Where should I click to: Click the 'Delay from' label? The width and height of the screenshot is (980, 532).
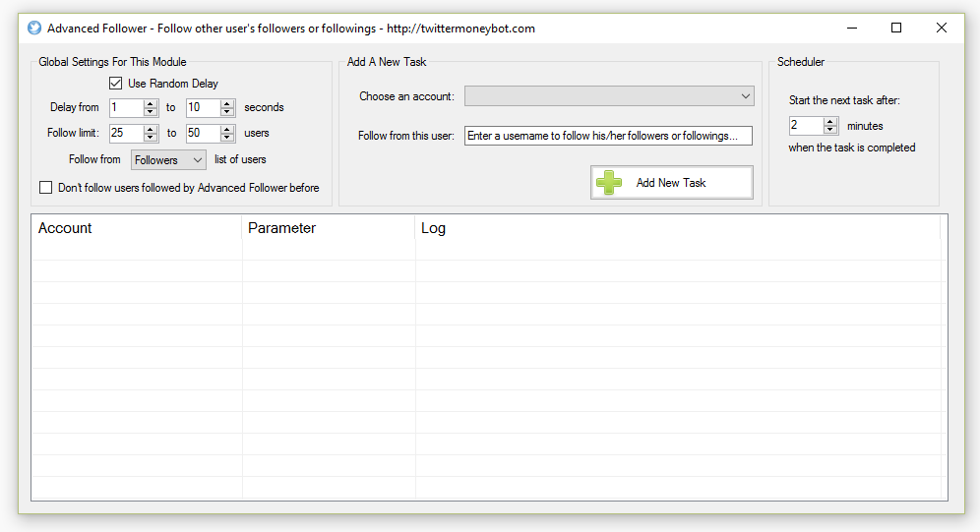point(75,107)
